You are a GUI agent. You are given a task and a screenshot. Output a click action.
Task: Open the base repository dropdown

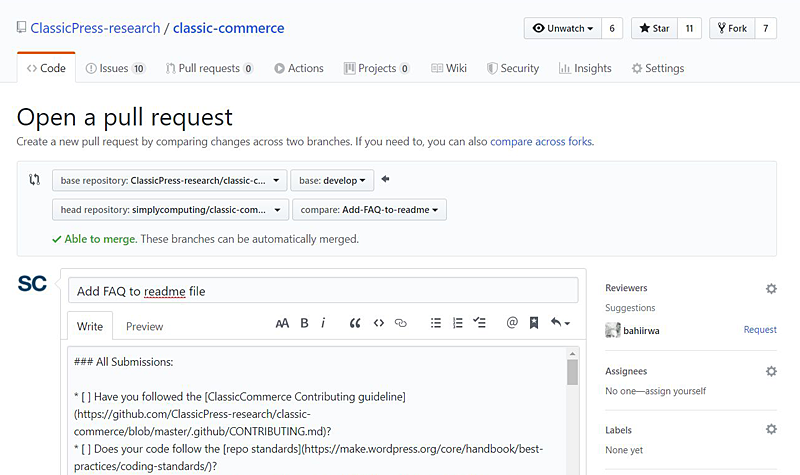click(x=169, y=181)
